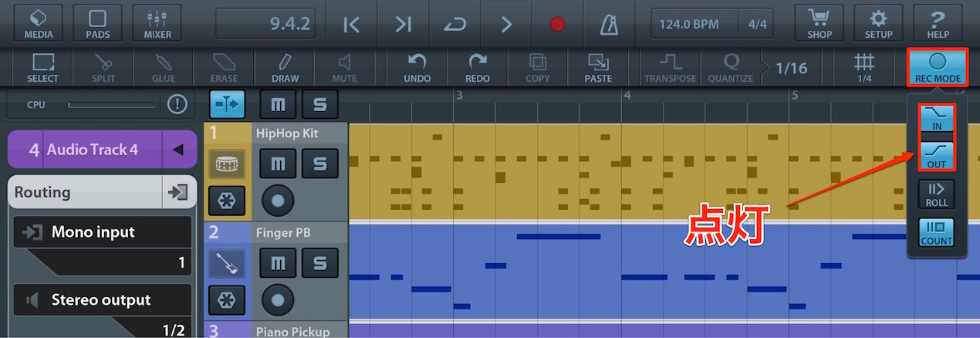Click bar 4 on the ruler
This screenshot has height=338, width=980.
tap(627, 96)
